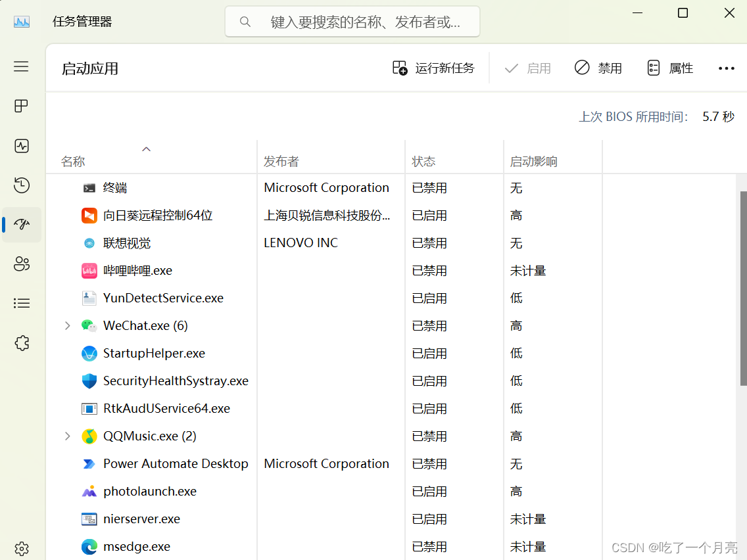This screenshot has width=747, height=560.
Task: Sort by the 启动影响 column header
Action: [533, 162]
